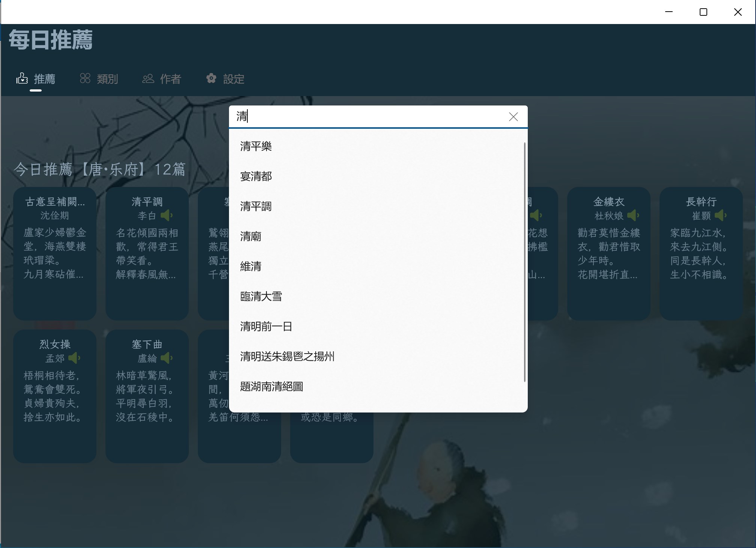
Task: Play audio for 塞下曲 by 盧綸
Action: (x=166, y=358)
